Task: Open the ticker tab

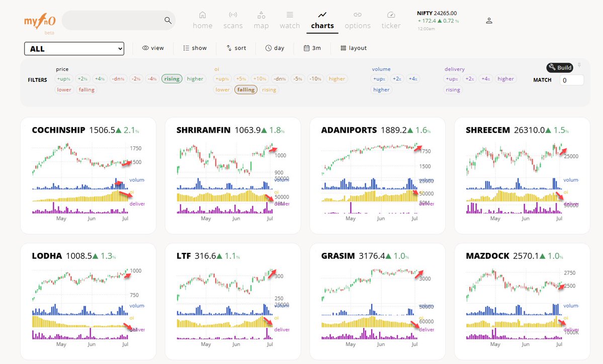Action: click(x=391, y=21)
